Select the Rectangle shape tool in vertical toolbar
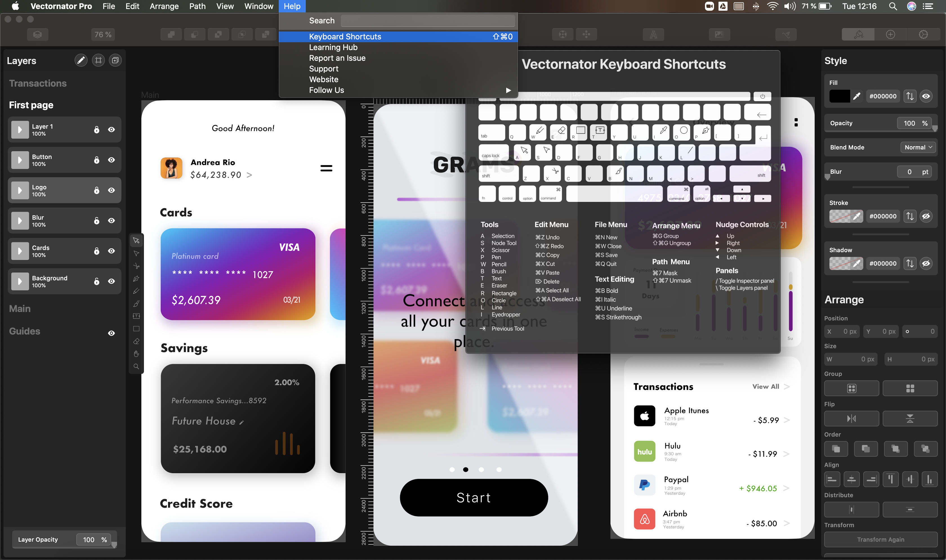946x560 pixels. click(136, 329)
